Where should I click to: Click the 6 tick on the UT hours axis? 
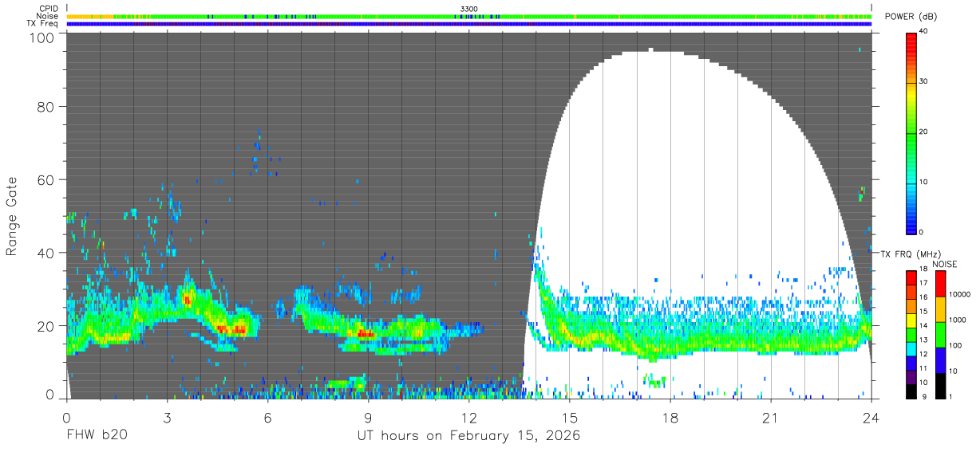pos(267,418)
